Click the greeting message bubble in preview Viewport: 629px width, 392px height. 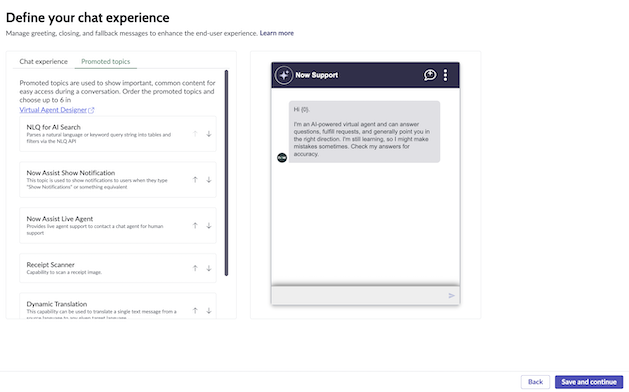[x=364, y=132]
